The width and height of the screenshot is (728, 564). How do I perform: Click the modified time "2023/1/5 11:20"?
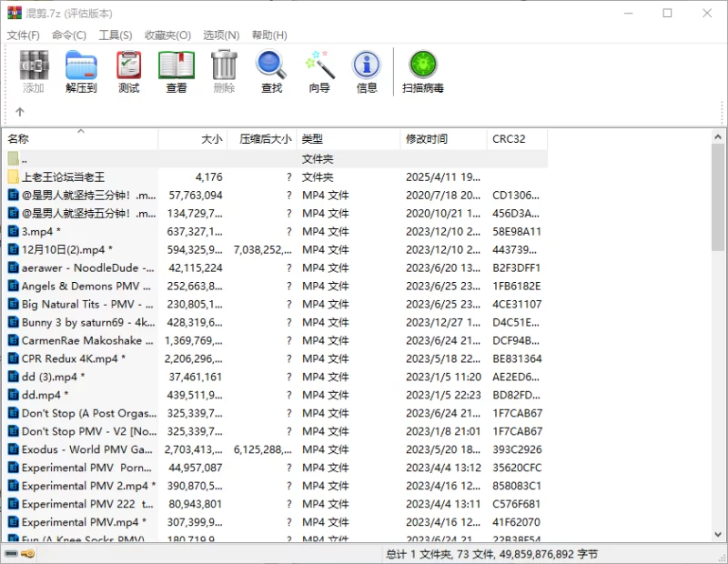coord(443,377)
